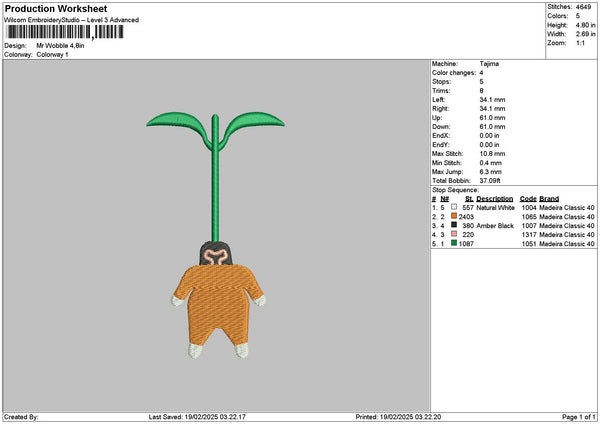Click the 'Brand' column header
The height and width of the screenshot is (424, 600).
[x=549, y=199]
